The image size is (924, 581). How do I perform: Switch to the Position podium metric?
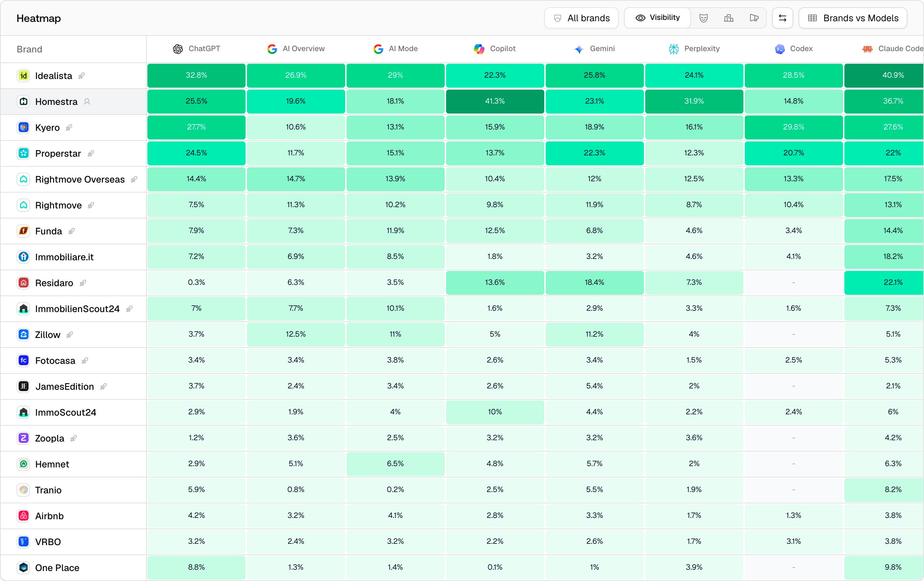[728, 18]
